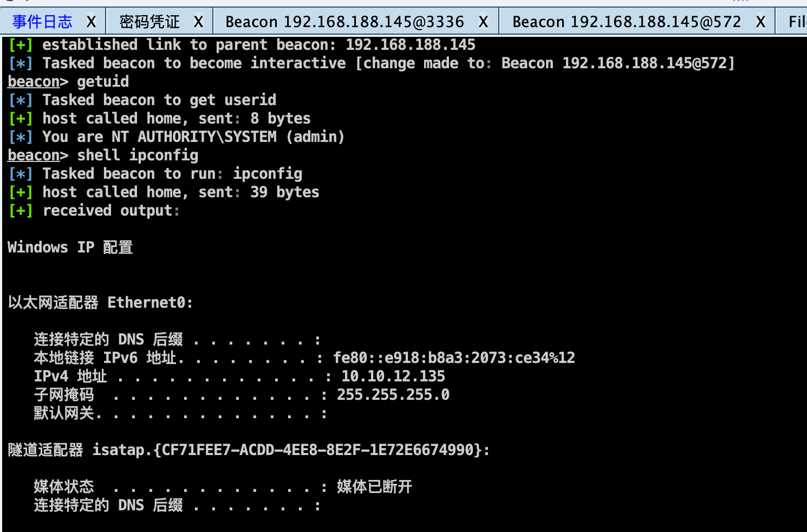Close the Beacon 192.168.188.145@3336 tab
807x532 pixels.
pos(484,22)
